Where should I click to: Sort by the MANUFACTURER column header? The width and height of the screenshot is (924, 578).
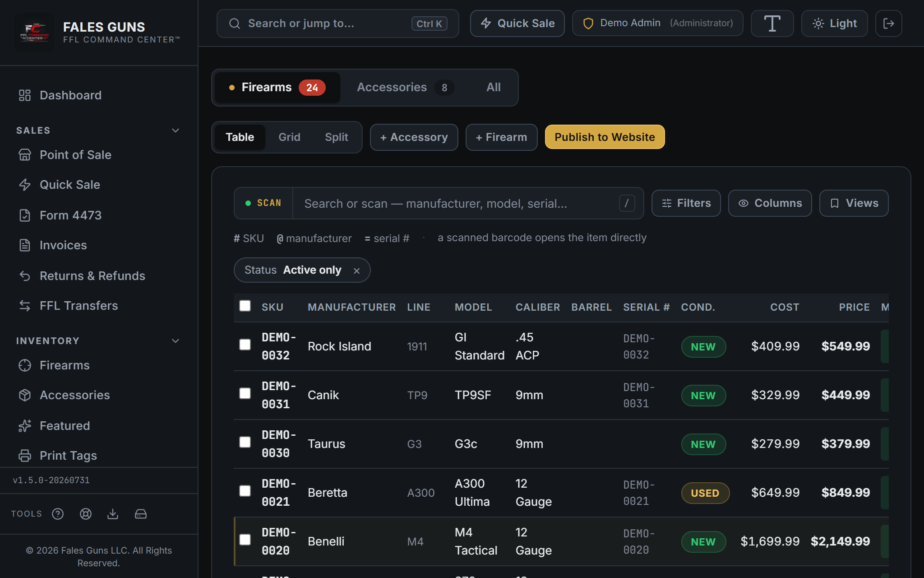click(x=351, y=308)
